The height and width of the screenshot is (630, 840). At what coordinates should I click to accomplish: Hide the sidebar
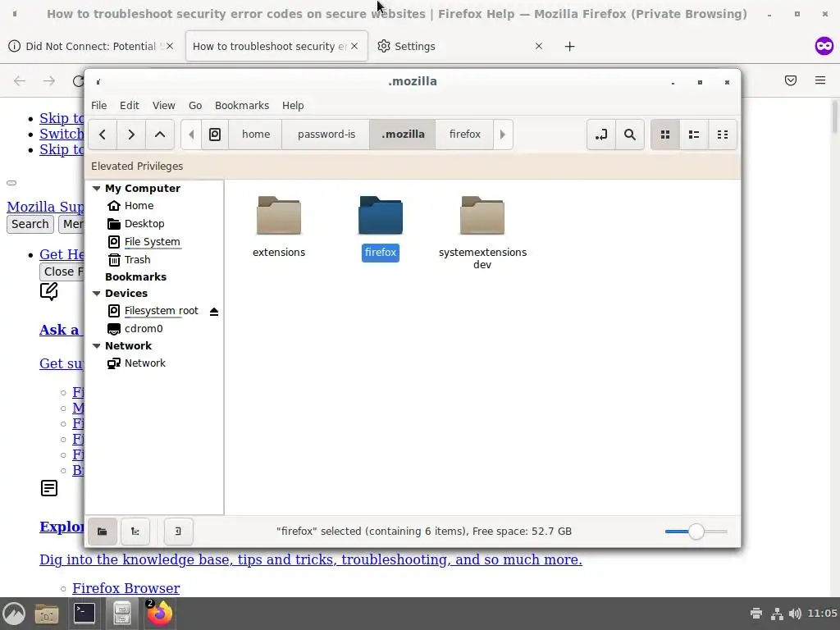[x=178, y=532]
